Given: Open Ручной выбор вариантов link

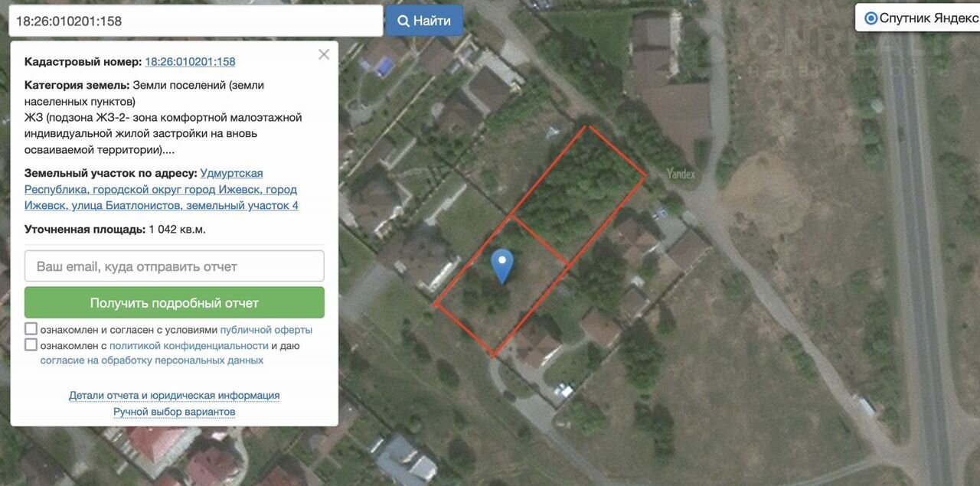Looking at the screenshot, I should [175, 412].
